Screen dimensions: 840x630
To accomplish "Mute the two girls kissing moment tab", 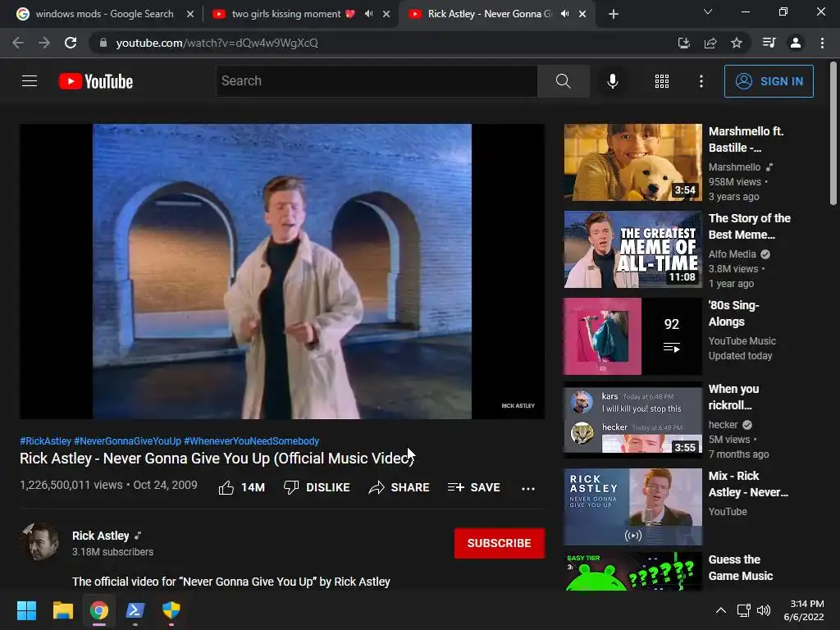I will [x=368, y=14].
